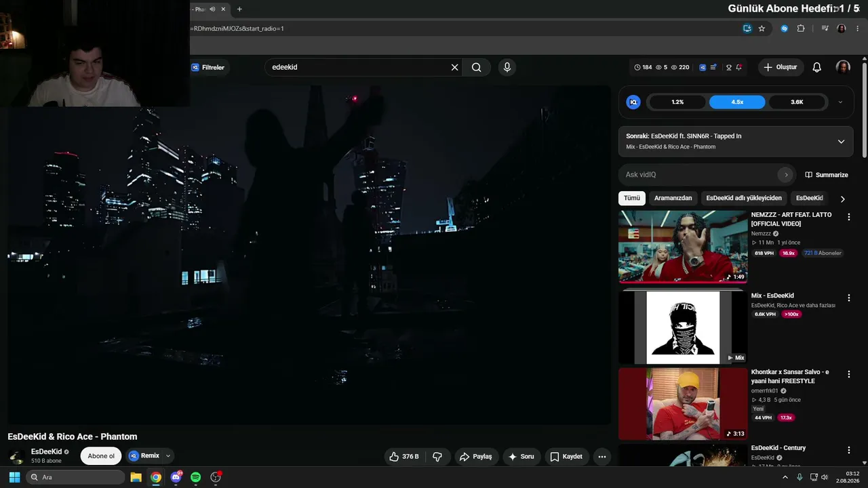Open YouTube notifications bell
Screen dimensions: 868x488
point(817,67)
